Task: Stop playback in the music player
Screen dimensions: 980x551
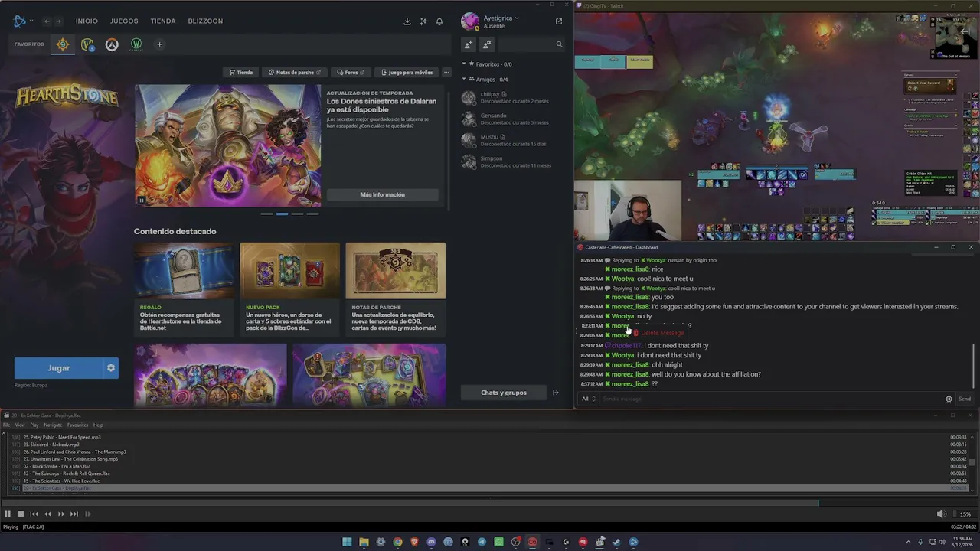Action: click(x=21, y=514)
